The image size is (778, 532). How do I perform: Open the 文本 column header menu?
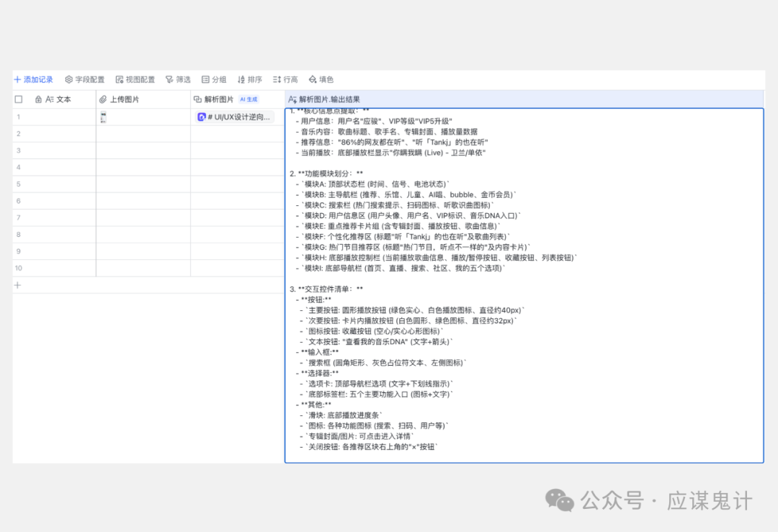click(x=63, y=99)
